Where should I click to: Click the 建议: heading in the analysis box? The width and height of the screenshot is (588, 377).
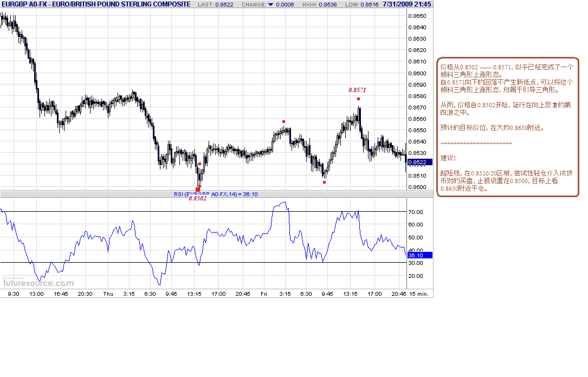click(x=448, y=158)
